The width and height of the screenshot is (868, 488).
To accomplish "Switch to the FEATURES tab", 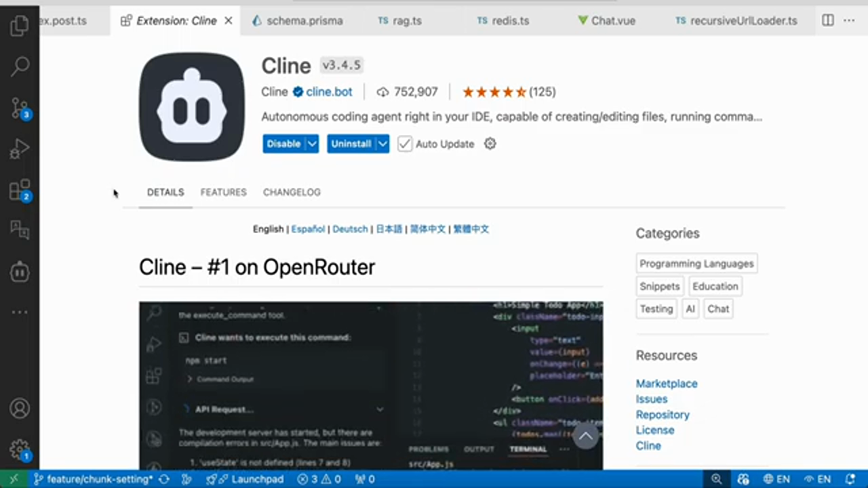I will (x=223, y=192).
